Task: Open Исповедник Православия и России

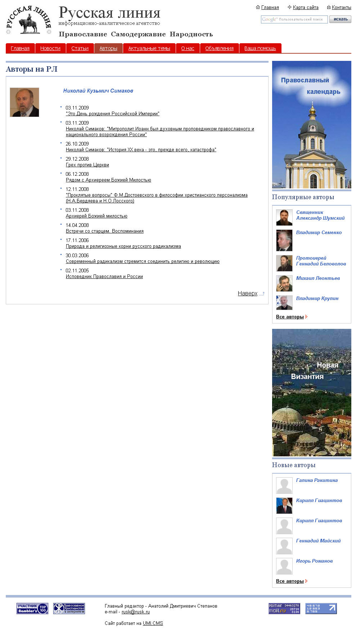Action: coord(104,277)
